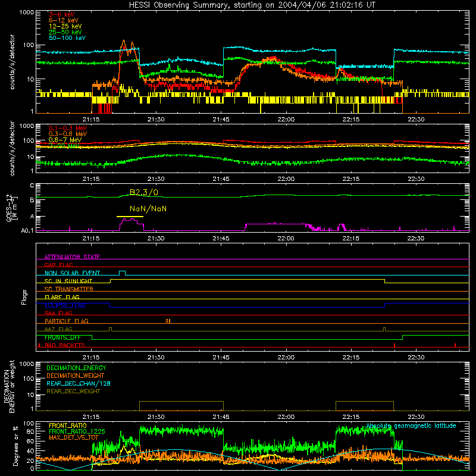This screenshot has height=476, width=476.
Task: Click the 12-25 keV legend entry
Action: [x=65, y=26]
